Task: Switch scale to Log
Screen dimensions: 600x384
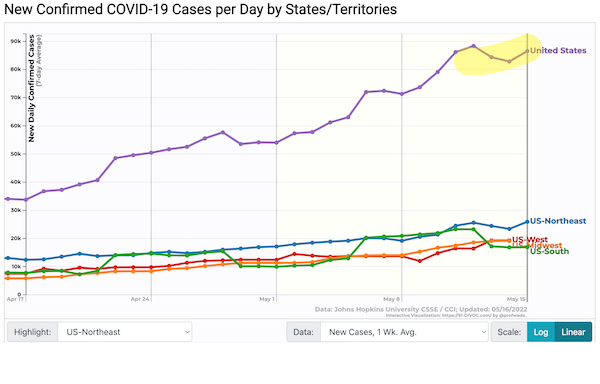Action: pyautogui.click(x=541, y=332)
